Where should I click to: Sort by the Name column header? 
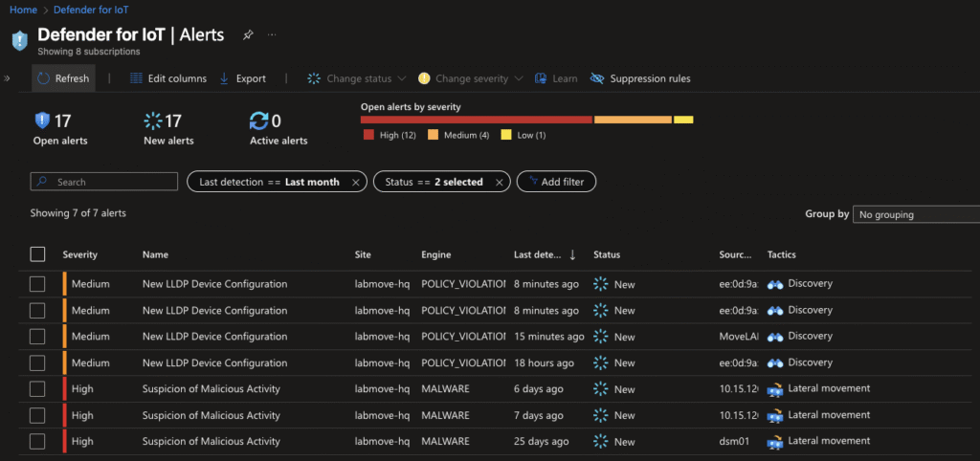click(155, 254)
